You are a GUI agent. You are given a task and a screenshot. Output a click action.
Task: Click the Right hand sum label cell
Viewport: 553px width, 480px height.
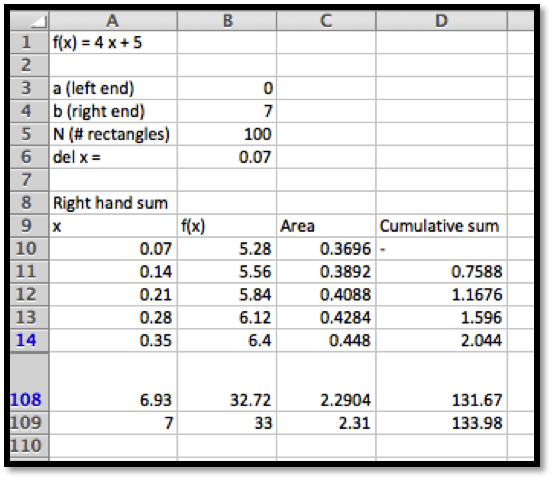(x=113, y=203)
